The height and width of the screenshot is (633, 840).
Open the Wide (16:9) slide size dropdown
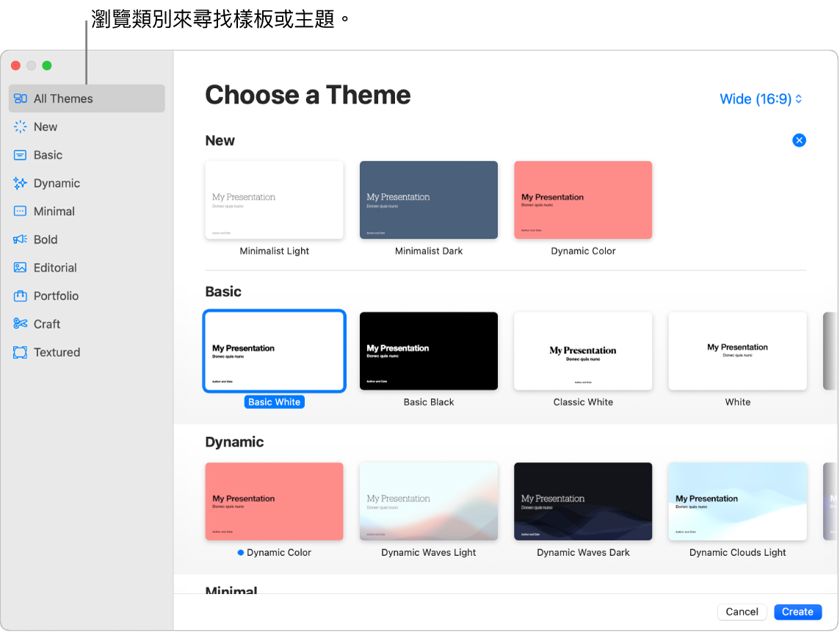click(x=761, y=98)
